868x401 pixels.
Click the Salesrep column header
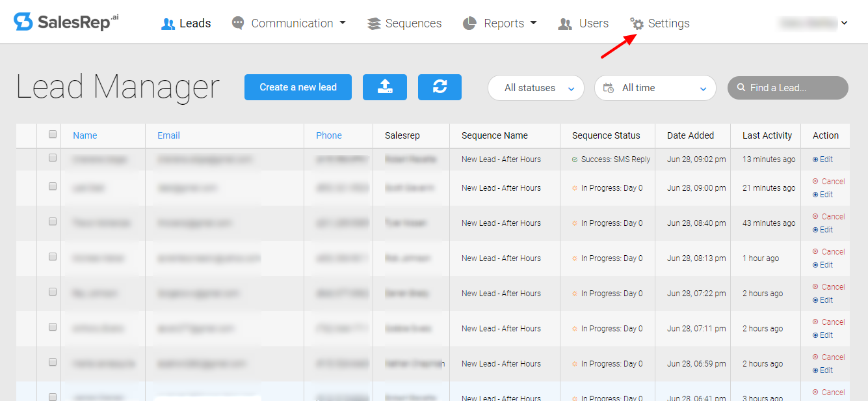point(402,135)
